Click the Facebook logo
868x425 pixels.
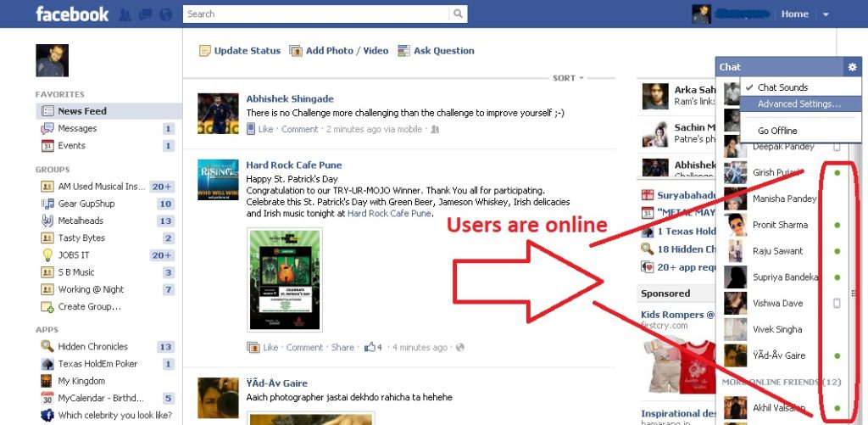pyautogui.click(x=72, y=14)
